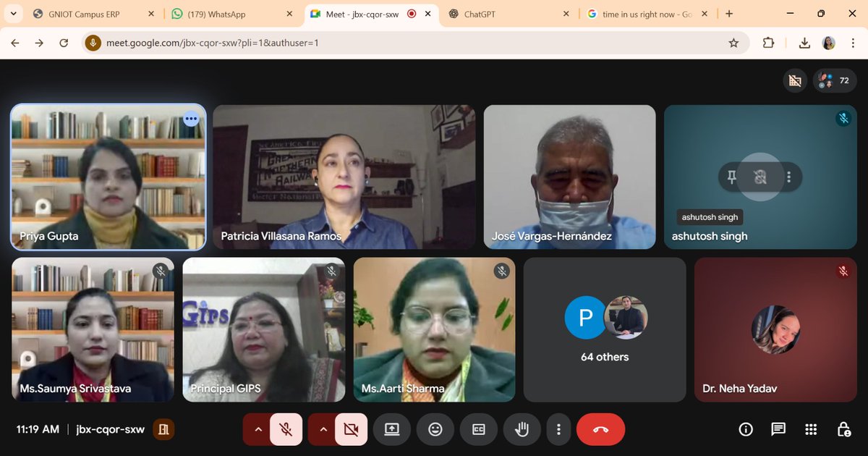Open meeting details info icon

pos(746,429)
